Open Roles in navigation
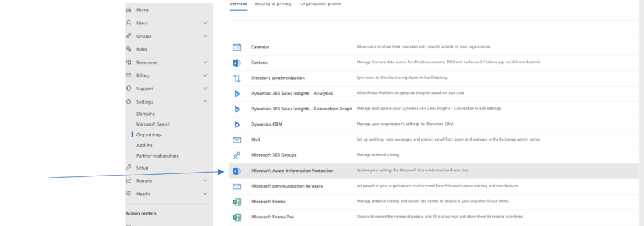 pos(142,49)
